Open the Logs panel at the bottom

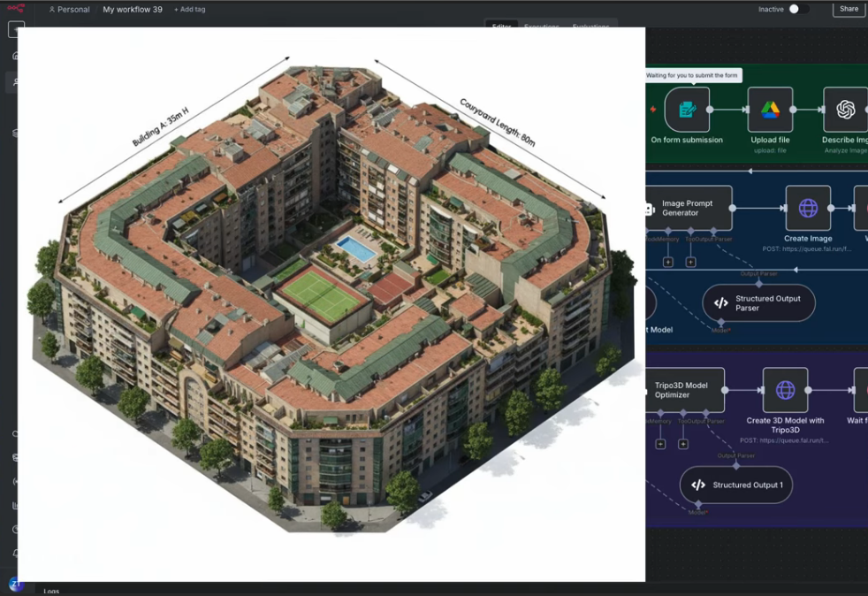tap(51, 592)
